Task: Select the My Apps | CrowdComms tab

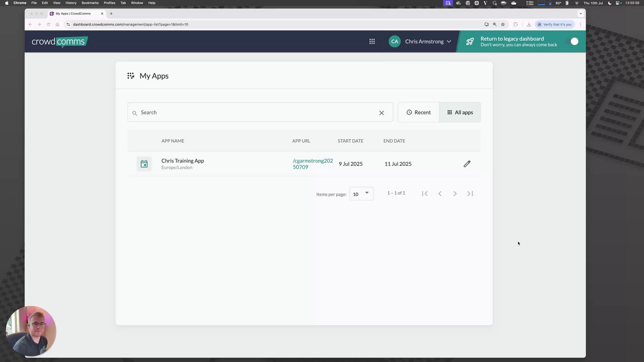Action: 76,14
